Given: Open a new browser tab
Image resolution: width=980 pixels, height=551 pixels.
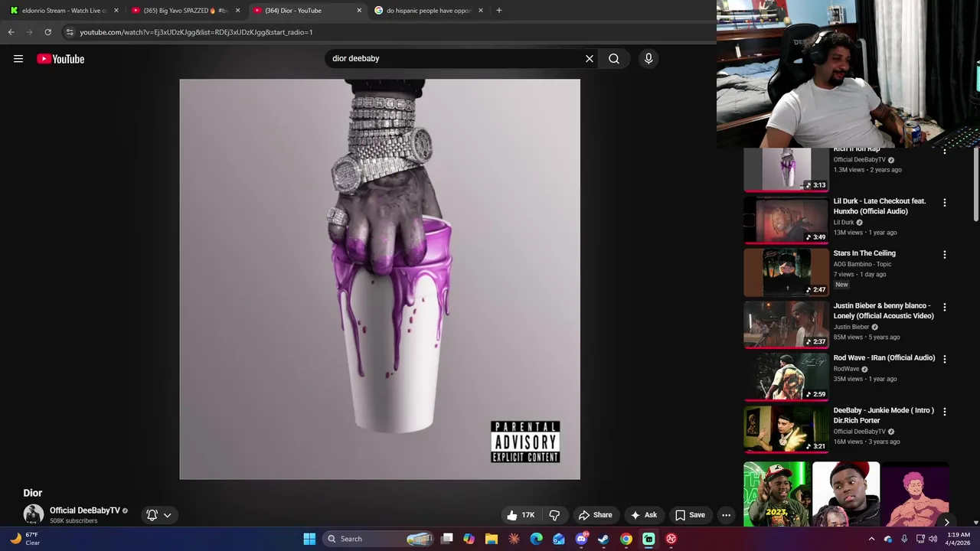Looking at the screenshot, I should pyautogui.click(x=499, y=11).
